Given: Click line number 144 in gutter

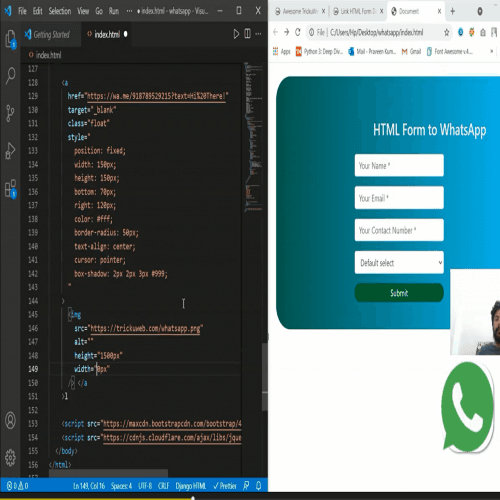Looking at the screenshot, I should click(33, 301).
